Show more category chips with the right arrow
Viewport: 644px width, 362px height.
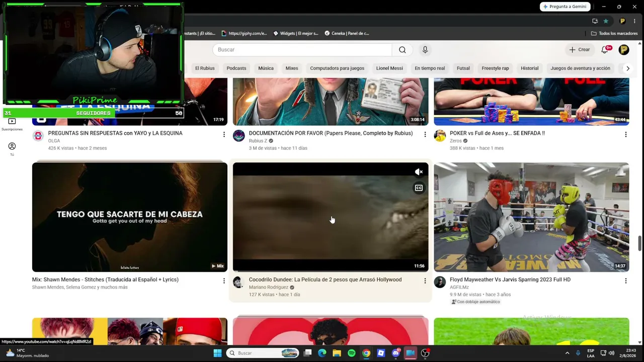[x=627, y=68]
